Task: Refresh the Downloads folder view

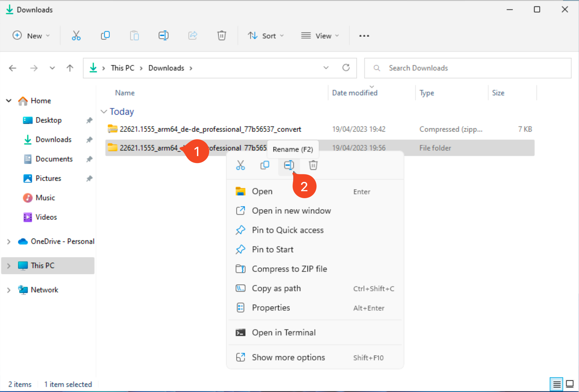Action: tap(346, 68)
